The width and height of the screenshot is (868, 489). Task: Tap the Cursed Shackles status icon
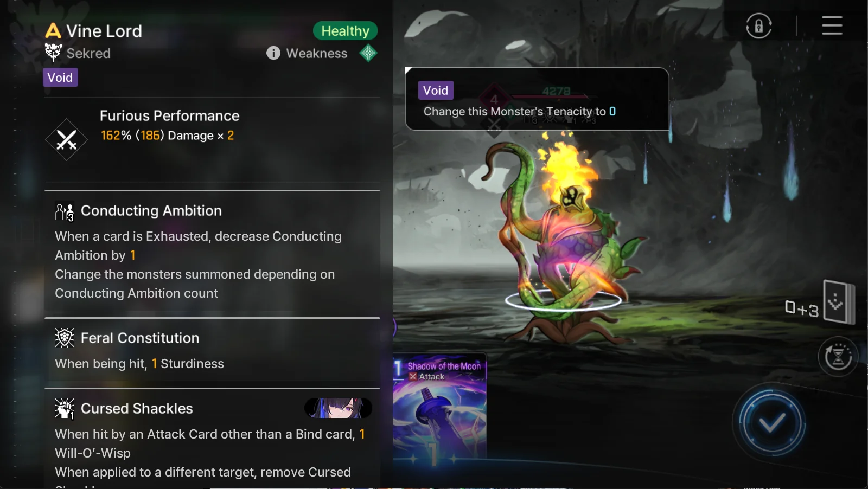[x=65, y=409]
